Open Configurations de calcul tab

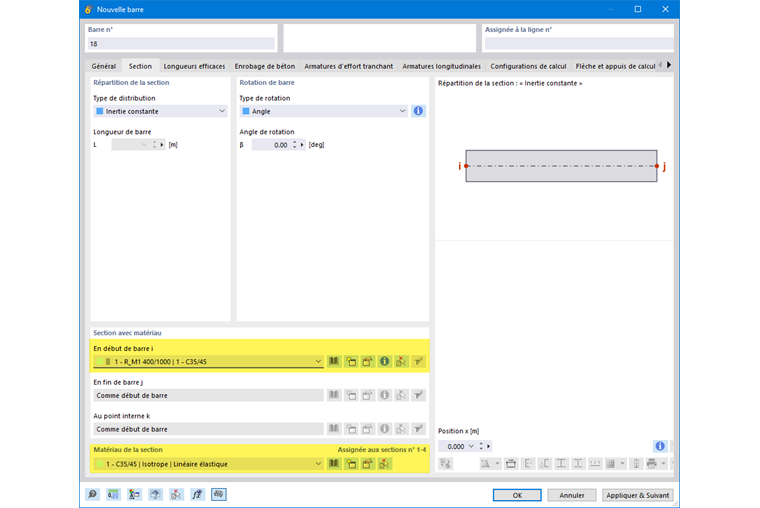528,66
